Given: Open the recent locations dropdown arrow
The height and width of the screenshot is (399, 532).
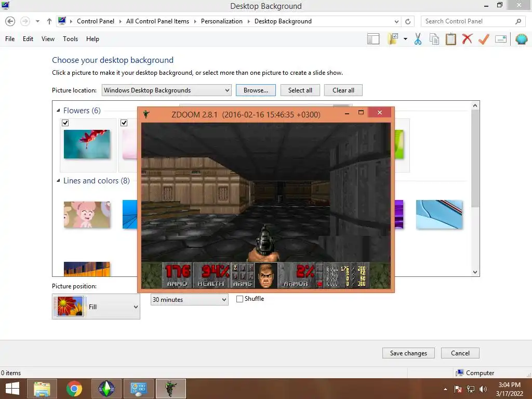Looking at the screenshot, I should click(x=37, y=21).
